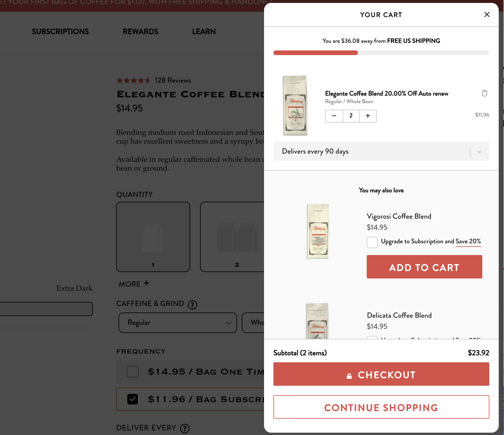504x435 pixels.
Task: Click the Elegante Coffee Blend page price $14.95
Action: [129, 108]
